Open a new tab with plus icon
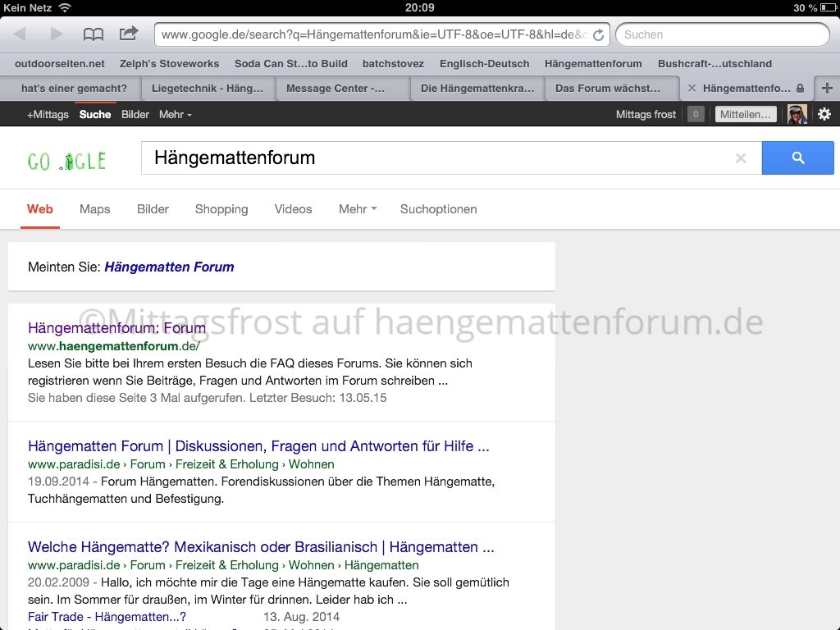This screenshot has height=630, width=840. (x=827, y=89)
